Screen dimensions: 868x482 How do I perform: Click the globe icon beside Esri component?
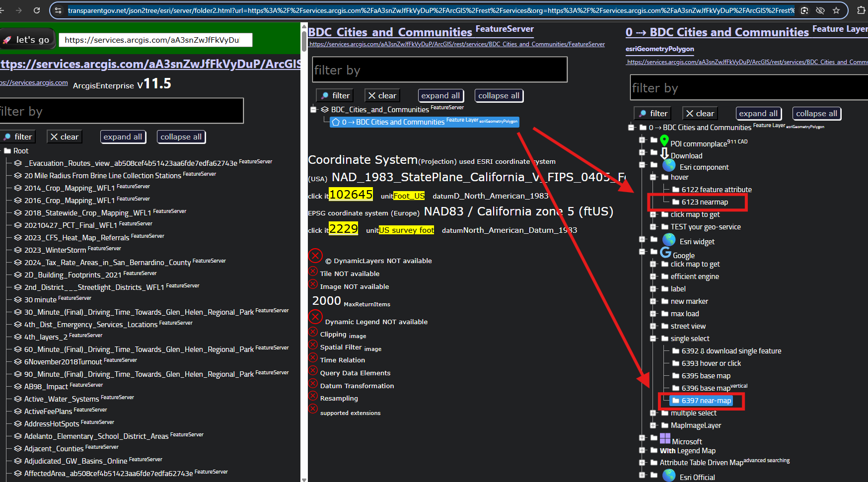(x=669, y=165)
